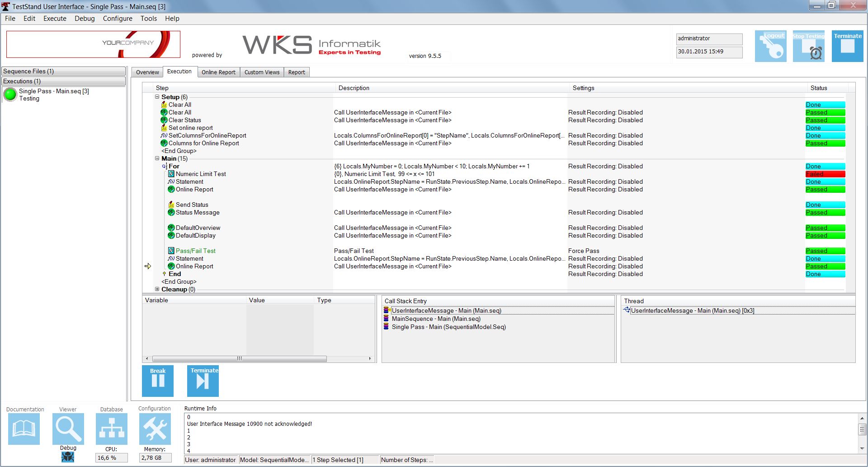Click the DefaultDisplay step icon

tap(171, 235)
